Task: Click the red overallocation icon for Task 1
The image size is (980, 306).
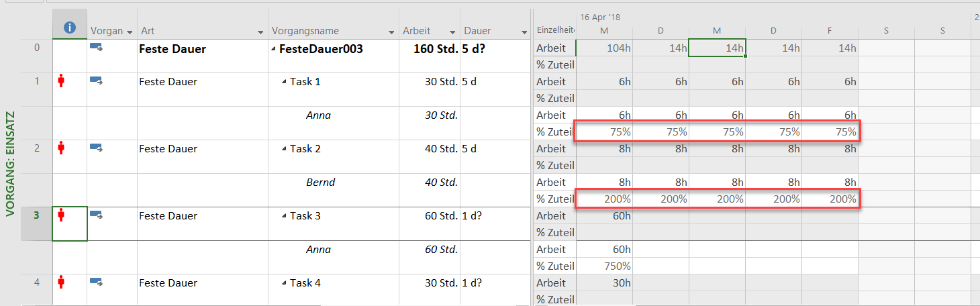Action: [x=62, y=81]
